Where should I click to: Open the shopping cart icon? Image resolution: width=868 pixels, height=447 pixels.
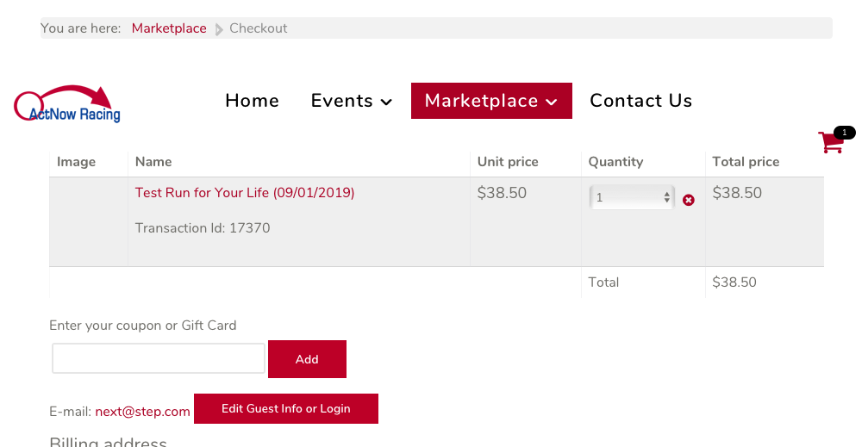(x=830, y=143)
